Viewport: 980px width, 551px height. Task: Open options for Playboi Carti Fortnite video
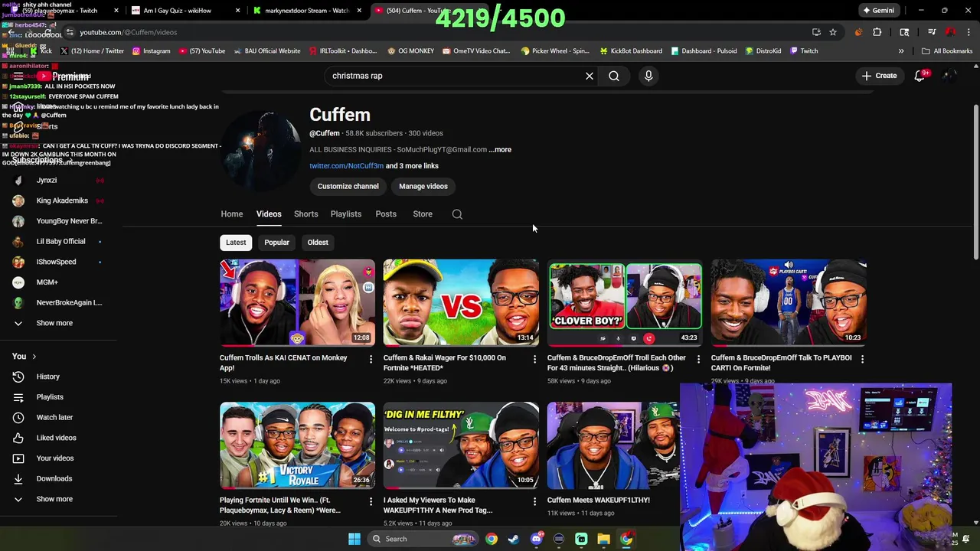click(862, 359)
